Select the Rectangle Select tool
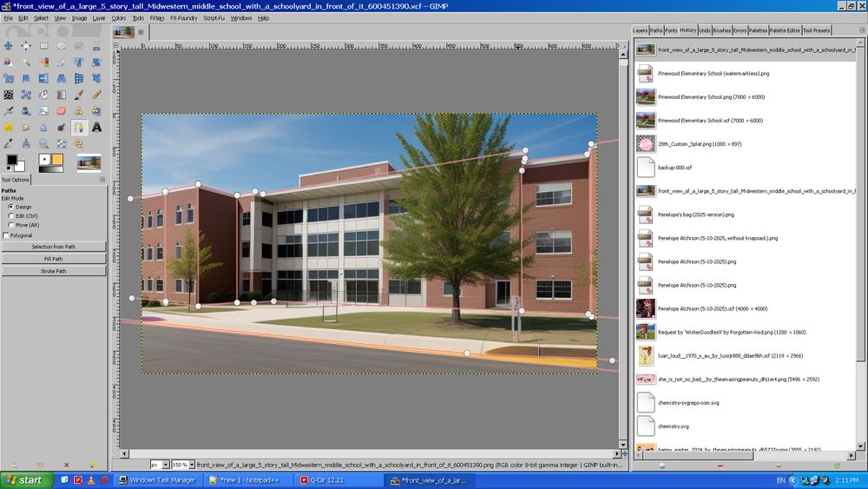This screenshot has height=489, width=868. (43, 46)
